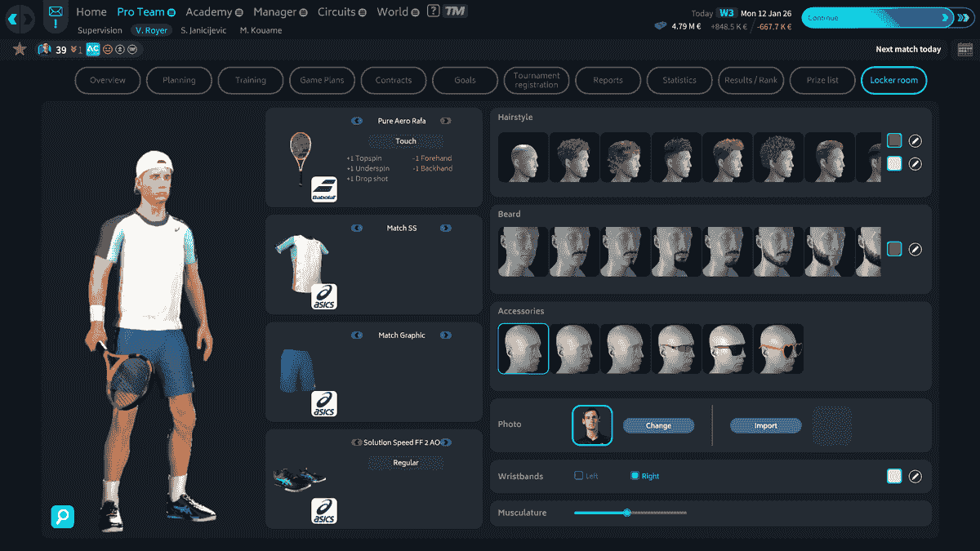
Task: Enable the Left wristband checkbox
Action: (578, 475)
